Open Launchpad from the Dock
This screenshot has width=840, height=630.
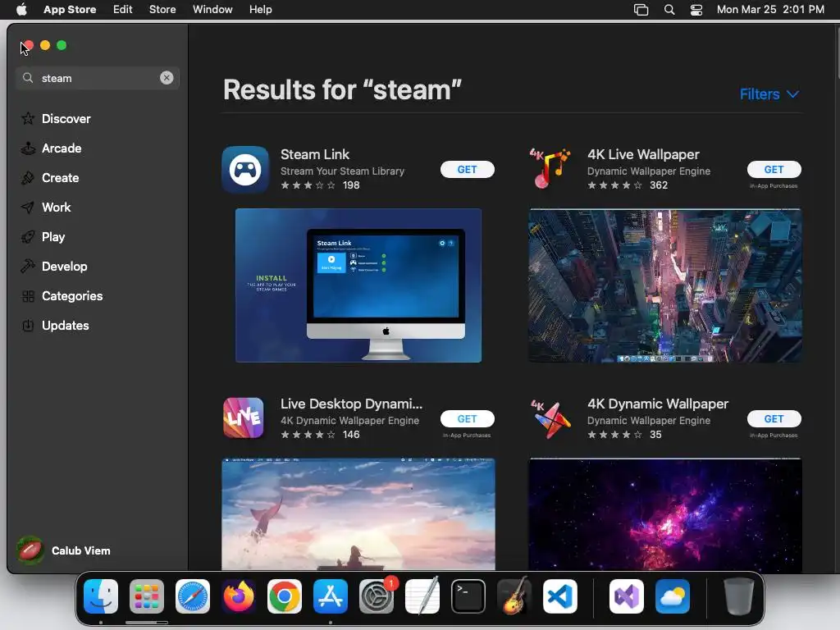[x=147, y=596]
